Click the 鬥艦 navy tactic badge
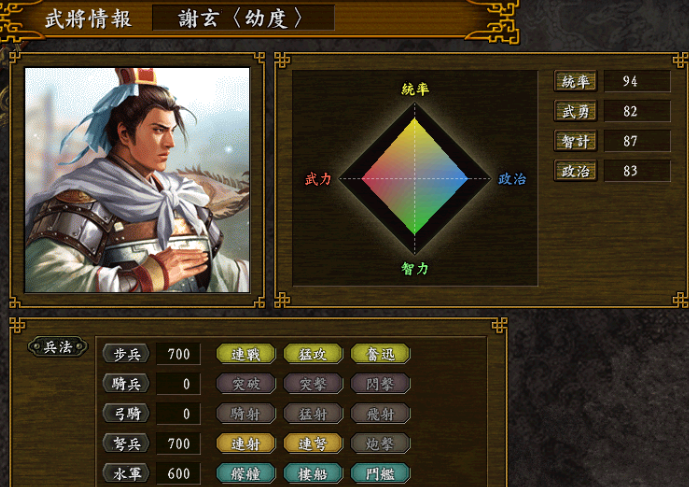 click(x=381, y=473)
